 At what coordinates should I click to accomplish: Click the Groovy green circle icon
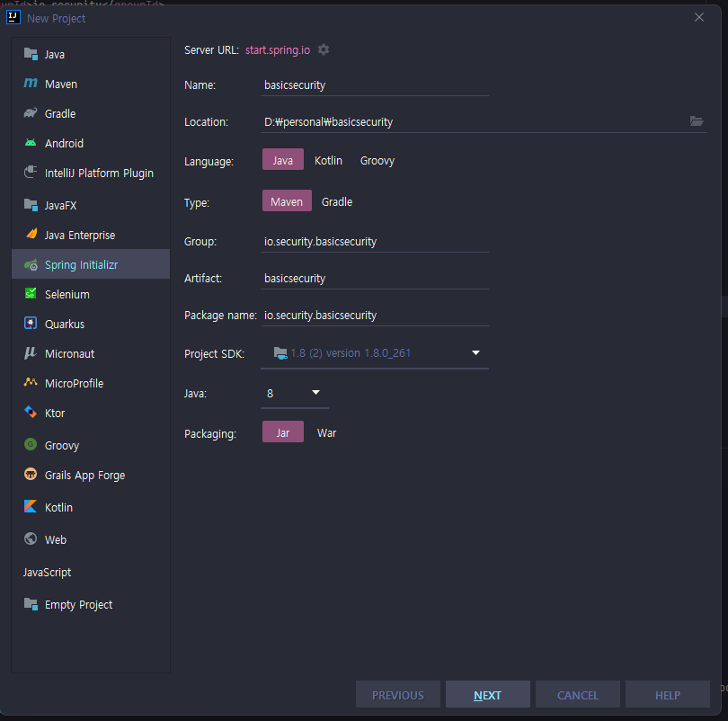(31, 444)
